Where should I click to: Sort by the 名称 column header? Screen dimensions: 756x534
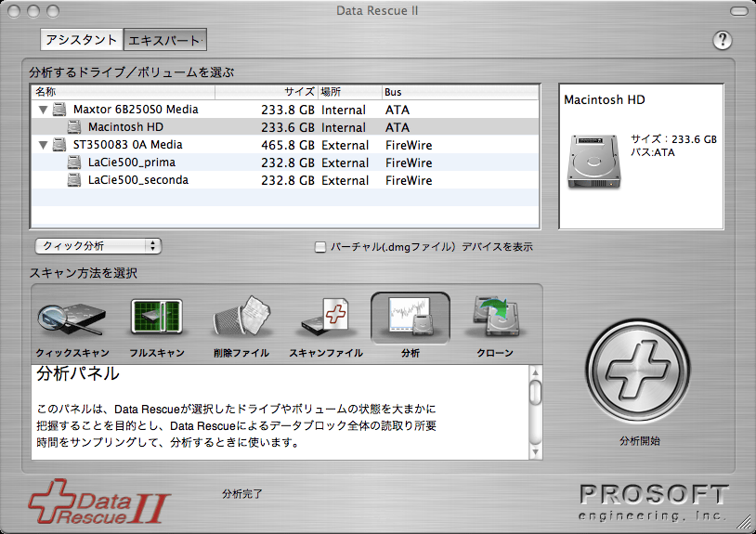123,92
